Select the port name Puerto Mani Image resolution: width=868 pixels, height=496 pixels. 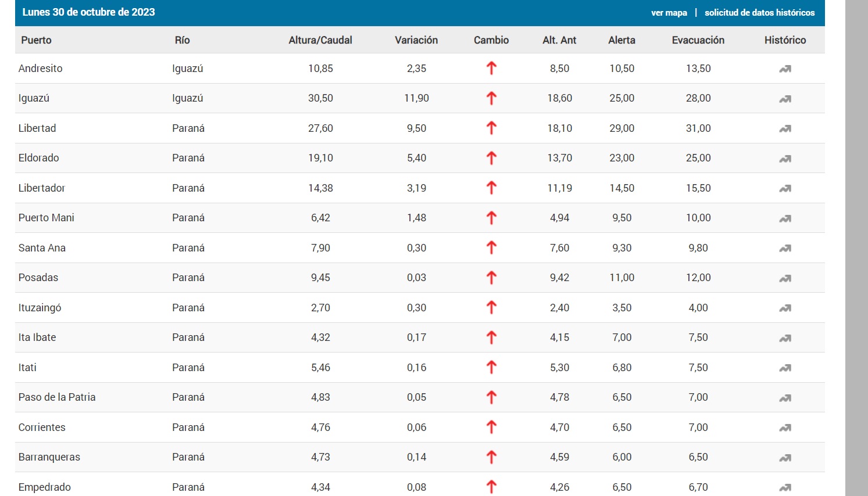click(x=46, y=218)
